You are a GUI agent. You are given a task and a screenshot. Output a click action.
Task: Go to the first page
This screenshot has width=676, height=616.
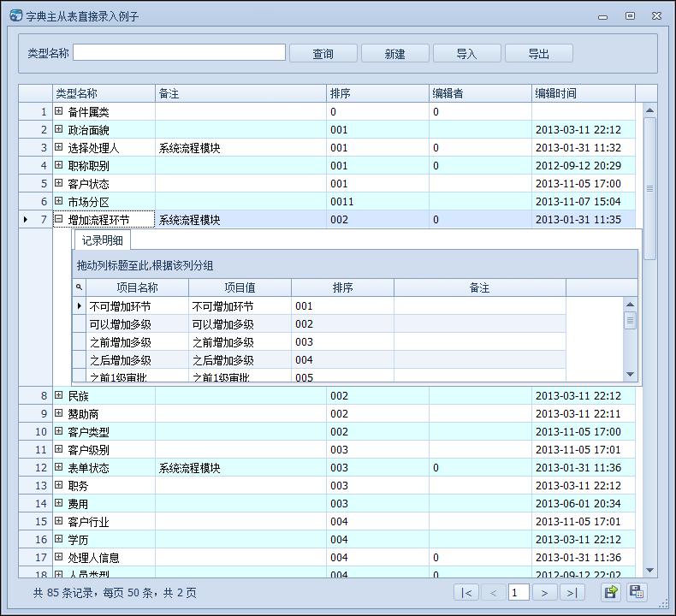[466, 593]
